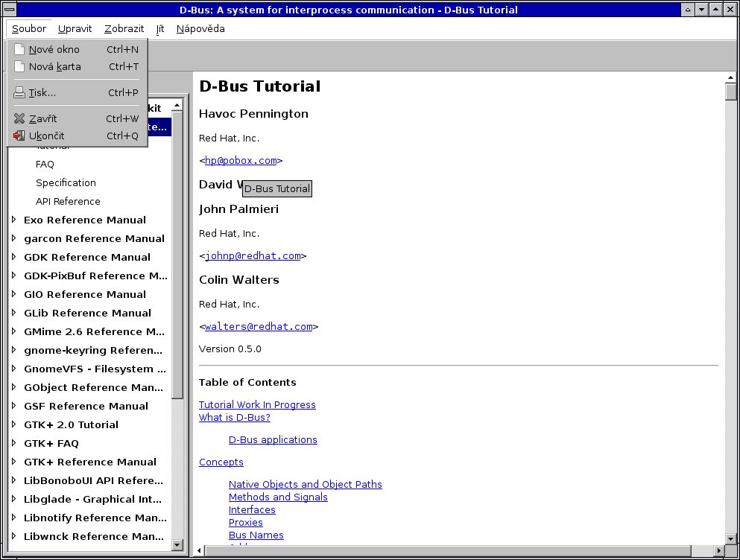Follow Methods and Signals link
Image resolution: width=740 pixels, height=560 pixels.
pos(278,497)
